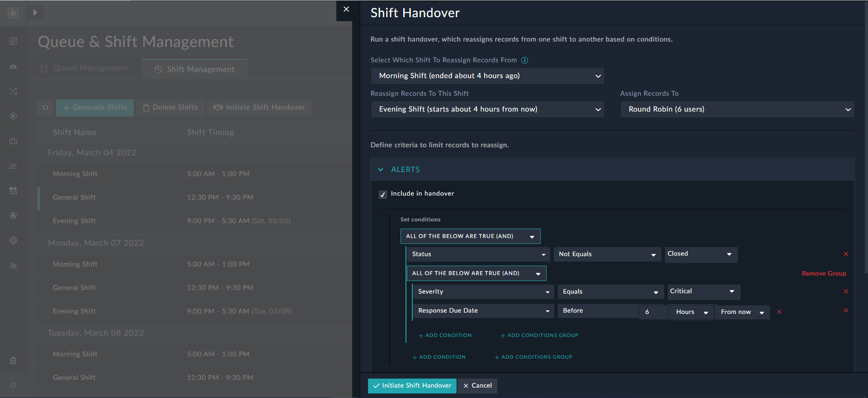This screenshot has height=398, width=868.
Task: Click the number field showing 6
Action: click(653, 312)
